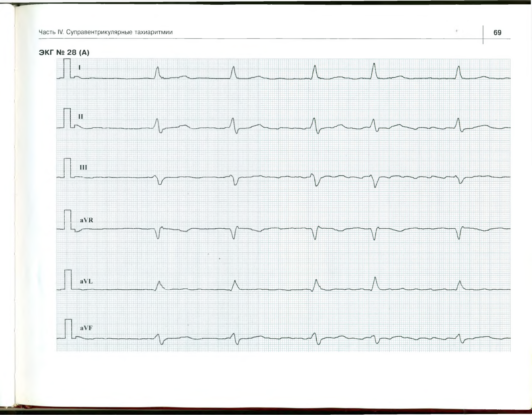Click the calibration pulse of lead II

pos(67,118)
